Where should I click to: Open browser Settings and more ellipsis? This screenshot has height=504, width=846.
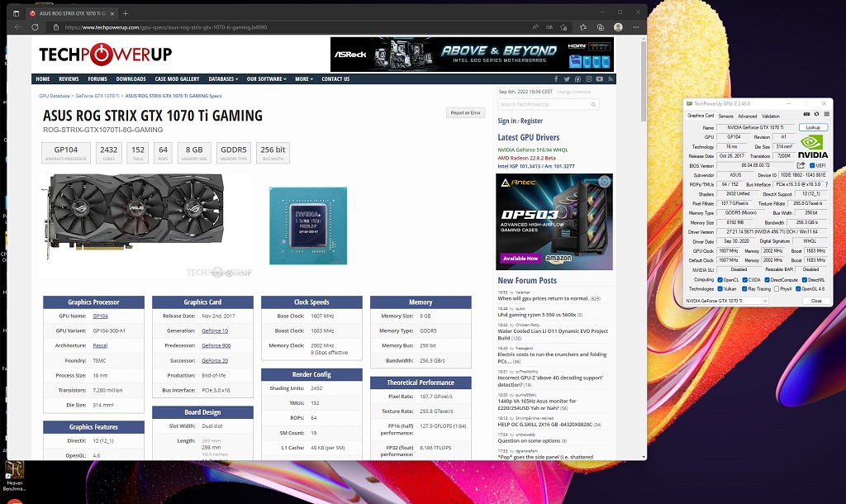pos(636,27)
